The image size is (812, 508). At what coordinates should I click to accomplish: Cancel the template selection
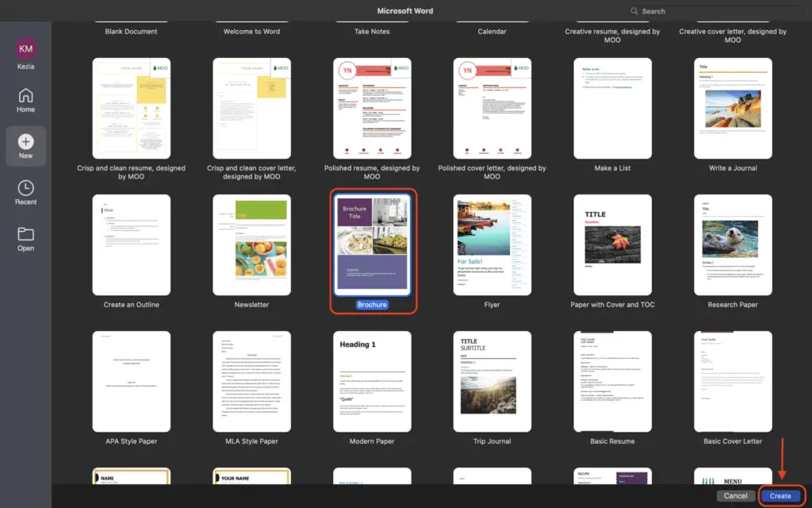pyautogui.click(x=735, y=496)
